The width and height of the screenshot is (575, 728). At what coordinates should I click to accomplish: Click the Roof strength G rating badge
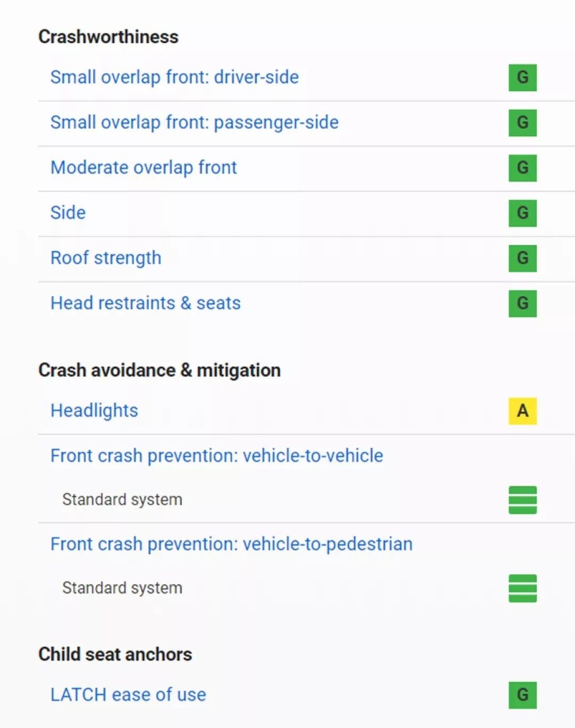click(x=522, y=258)
